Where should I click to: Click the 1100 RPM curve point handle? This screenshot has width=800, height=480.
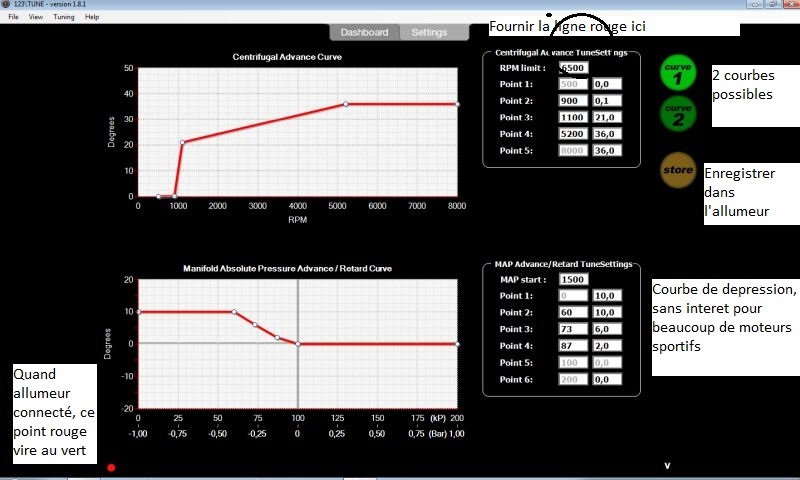point(182,142)
